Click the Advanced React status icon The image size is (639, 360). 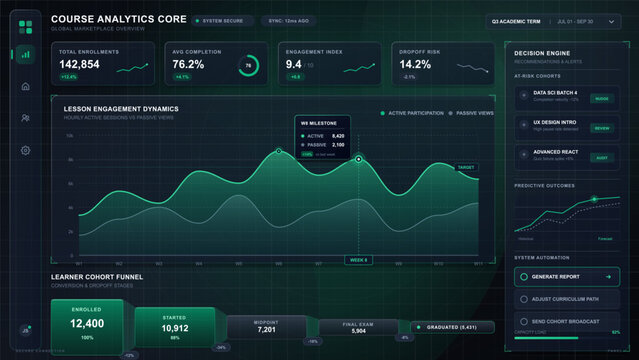[x=524, y=155]
